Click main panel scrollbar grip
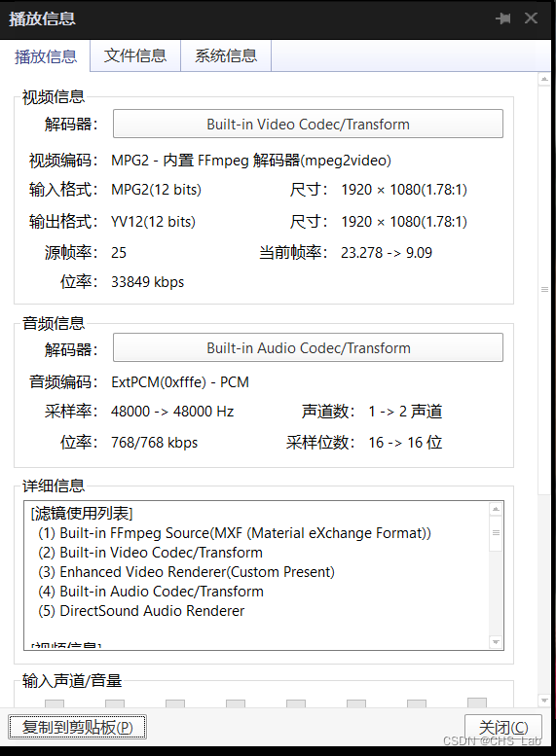 544,289
